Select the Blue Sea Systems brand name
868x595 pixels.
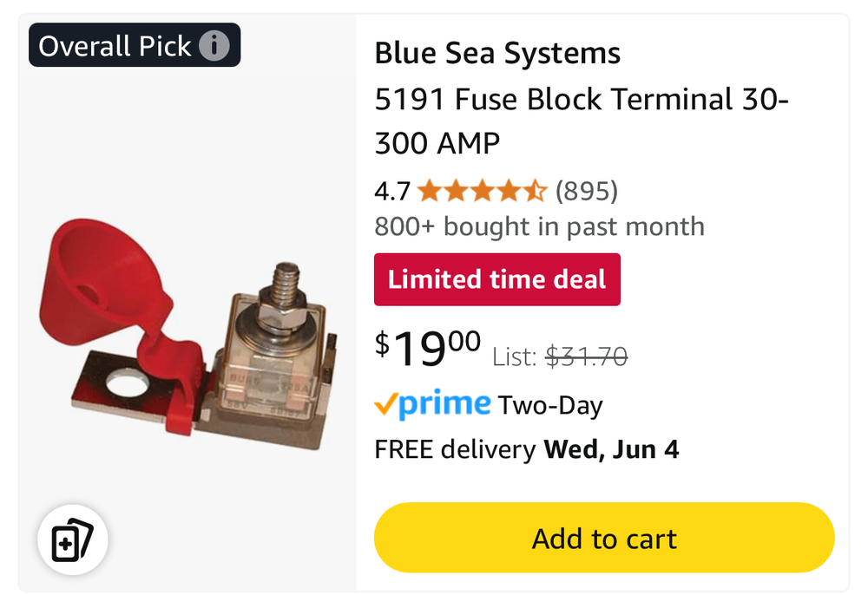click(x=497, y=54)
